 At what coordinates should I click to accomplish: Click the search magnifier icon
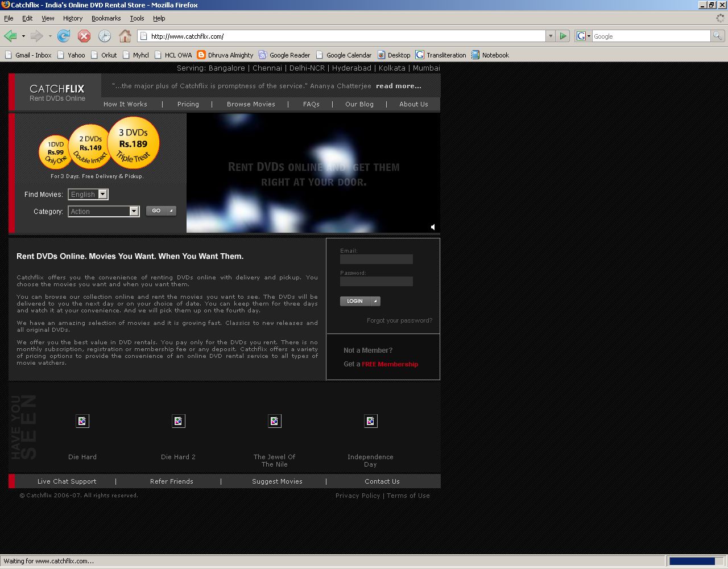[718, 36]
